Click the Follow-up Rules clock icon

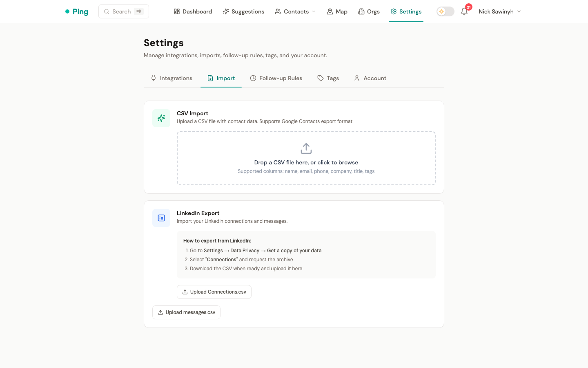tap(253, 78)
